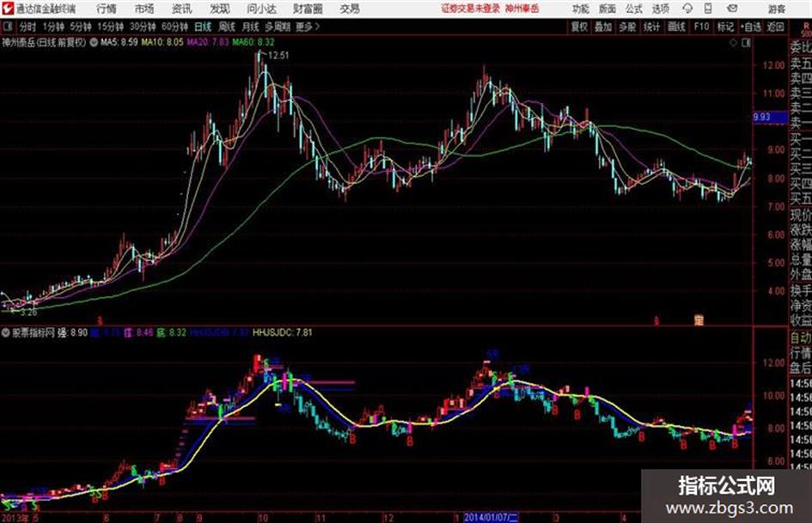Switch to the 5分钟 period tab

pos(81,27)
